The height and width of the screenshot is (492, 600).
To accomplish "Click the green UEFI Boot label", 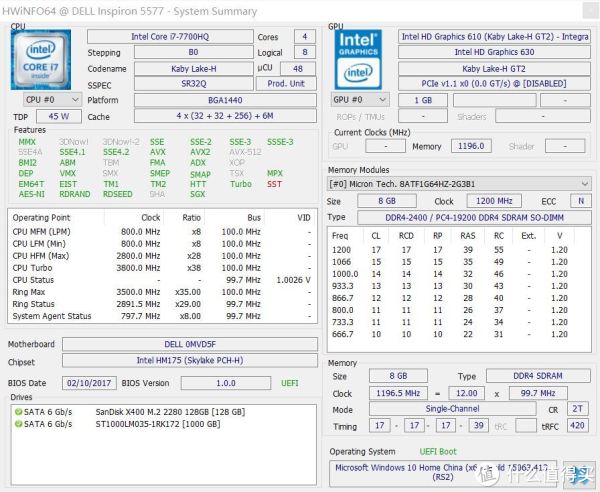I will (x=438, y=452).
